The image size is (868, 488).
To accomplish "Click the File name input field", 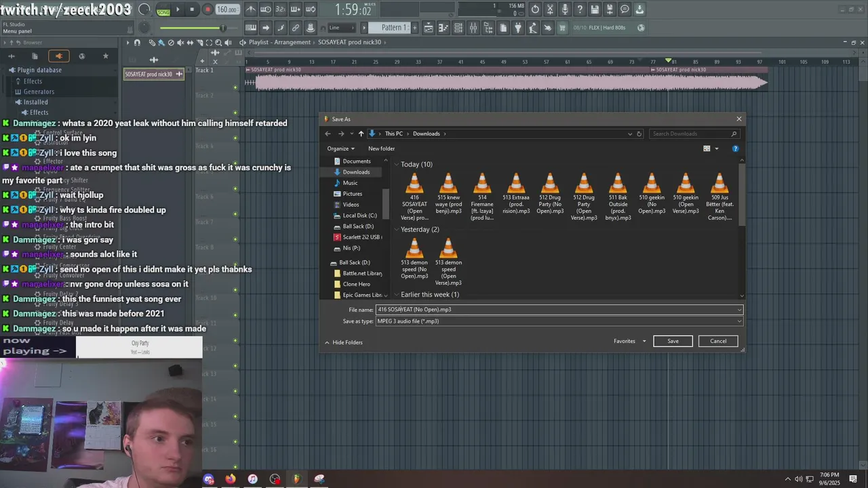I will 559,309.
